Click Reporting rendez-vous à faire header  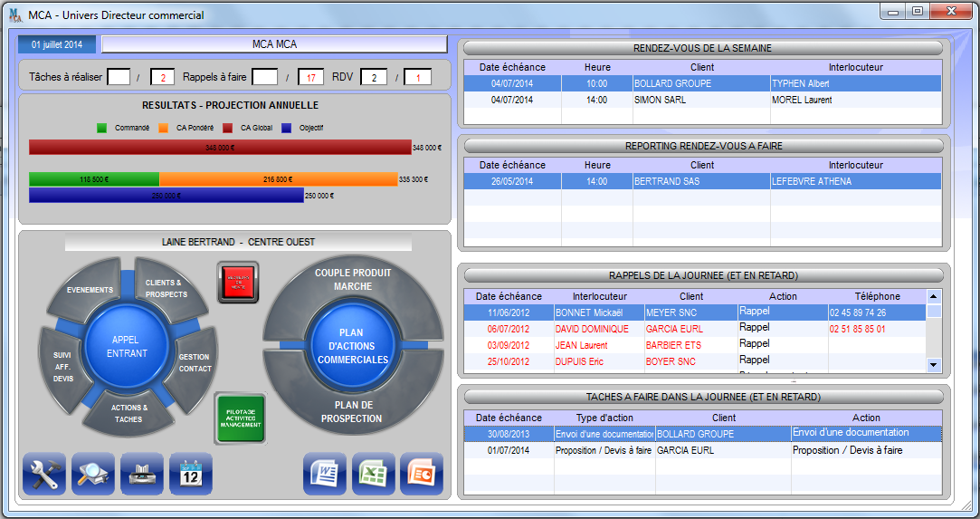click(703, 146)
